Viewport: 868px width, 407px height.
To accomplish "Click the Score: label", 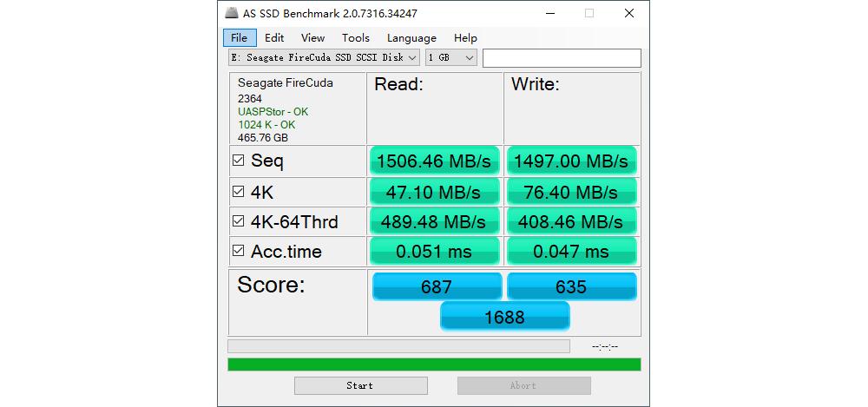I will [x=271, y=285].
